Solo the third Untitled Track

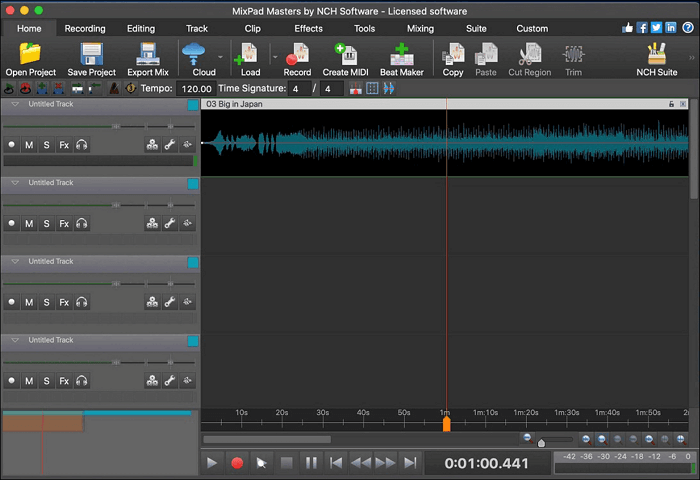[46, 302]
